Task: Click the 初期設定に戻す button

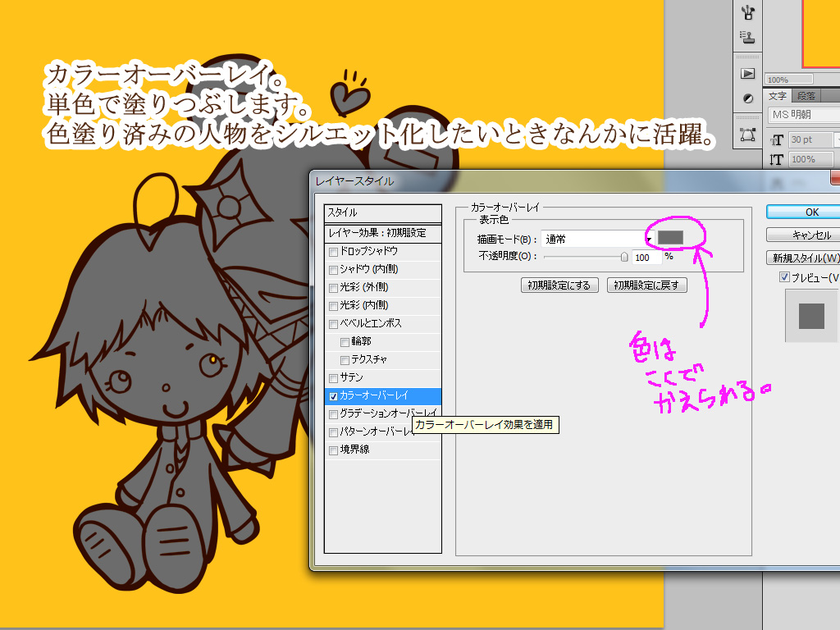Action: click(646, 285)
